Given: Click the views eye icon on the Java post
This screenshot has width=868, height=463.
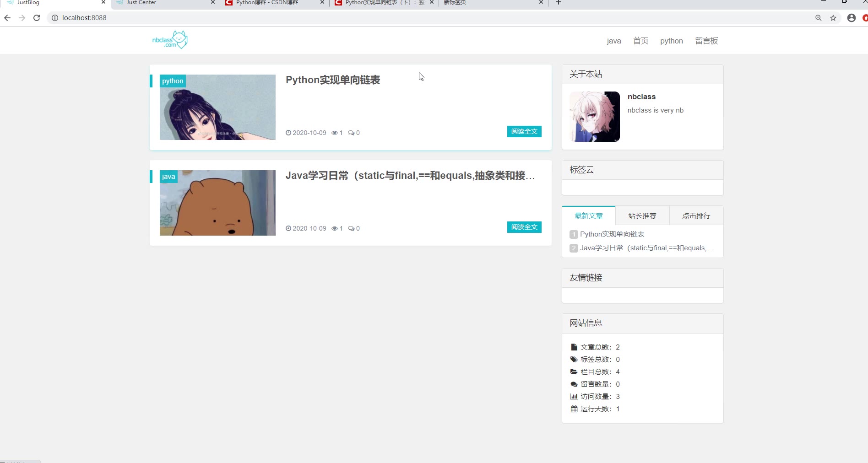Looking at the screenshot, I should pyautogui.click(x=335, y=228).
